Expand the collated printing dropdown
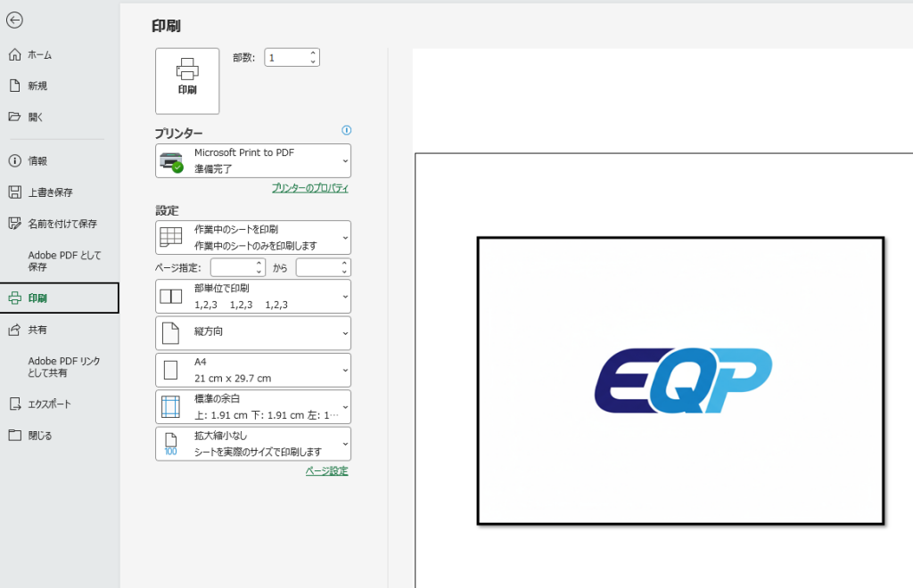 coord(253,297)
